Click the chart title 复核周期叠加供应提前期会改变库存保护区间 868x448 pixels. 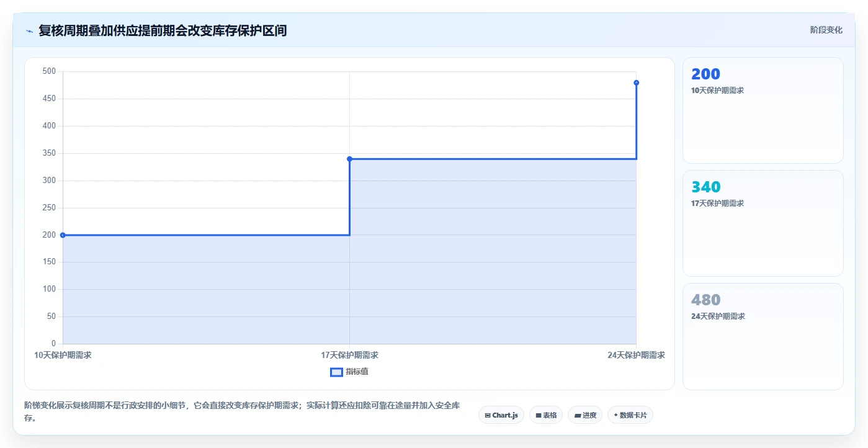click(x=163, y=30)
